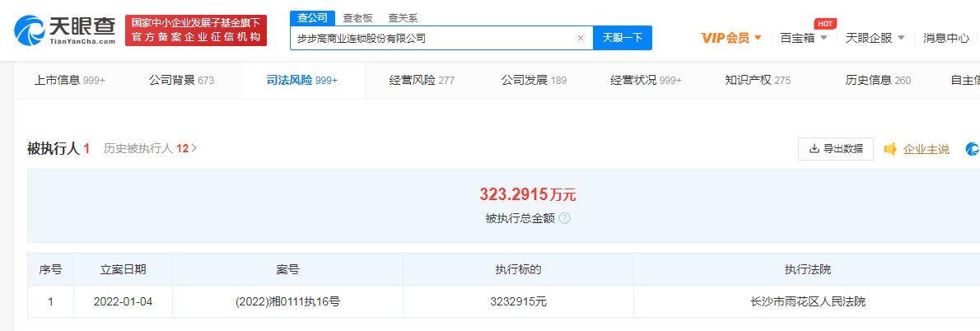This screenshot has height=331, width=980.
Task: Open the 天眼企服 dropdown menu
Action: [x=875, y=38]
